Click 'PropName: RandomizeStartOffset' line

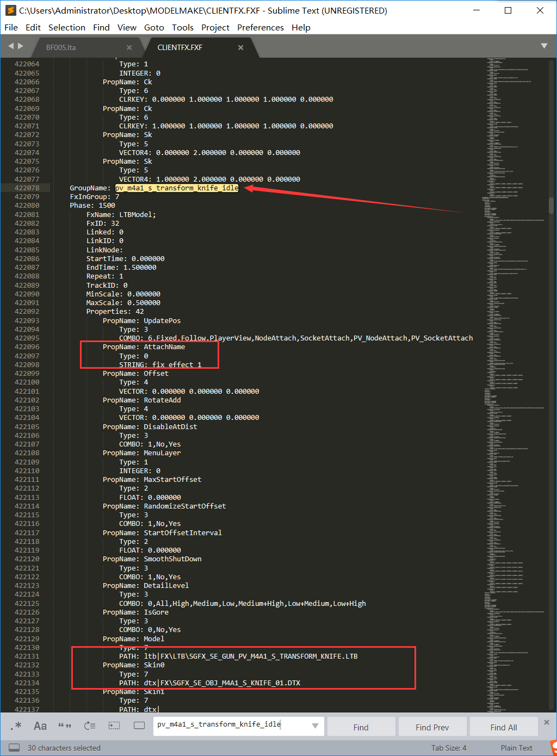(x=164, y=506)
